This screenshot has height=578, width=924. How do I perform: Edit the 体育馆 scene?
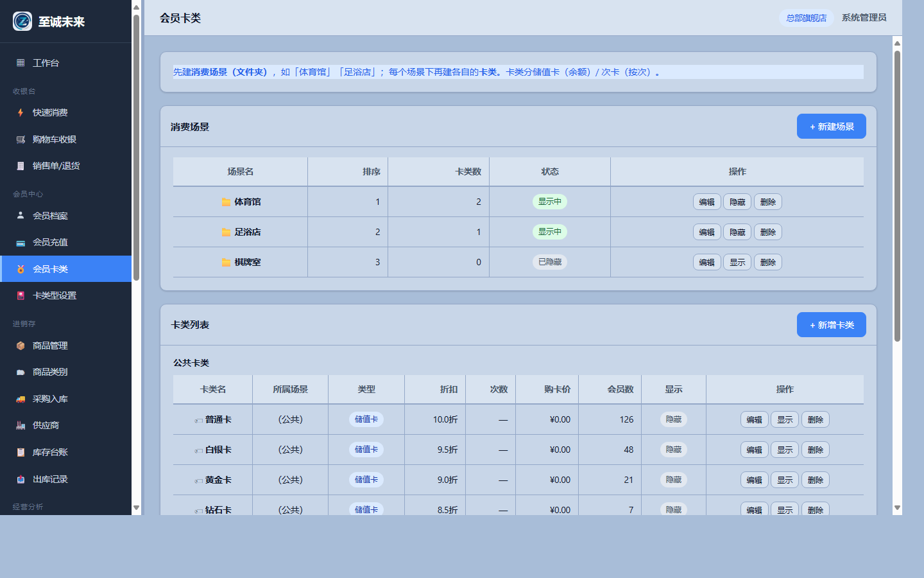point(706,202)
